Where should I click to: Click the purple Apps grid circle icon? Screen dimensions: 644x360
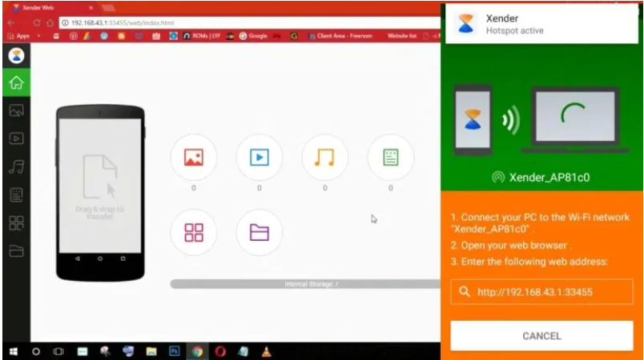click(x=194, y=232)
